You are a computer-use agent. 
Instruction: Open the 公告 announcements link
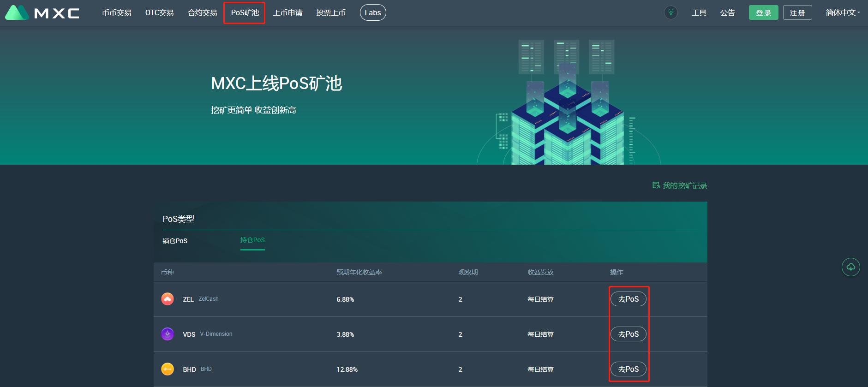(728, 13)
